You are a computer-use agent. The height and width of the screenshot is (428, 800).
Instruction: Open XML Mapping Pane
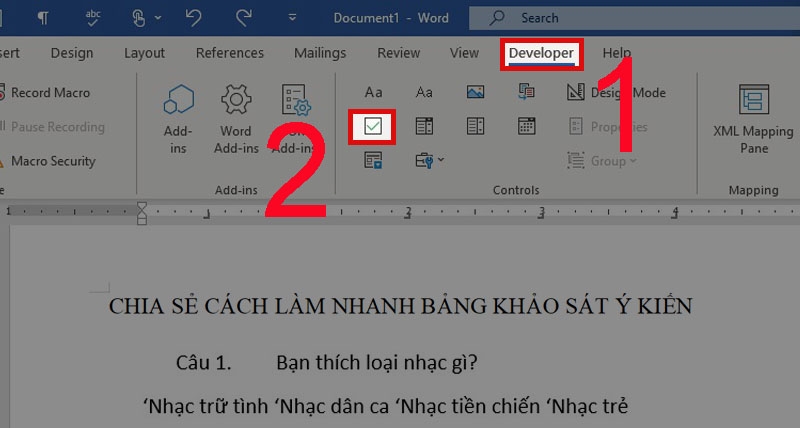[x=754, y=119]
